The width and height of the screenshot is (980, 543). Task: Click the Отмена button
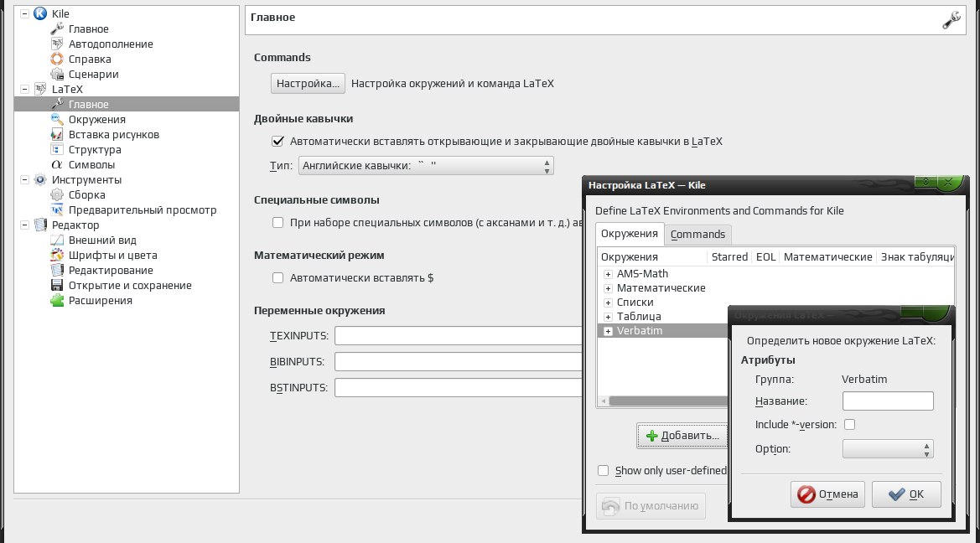click(x=827, y=494)
